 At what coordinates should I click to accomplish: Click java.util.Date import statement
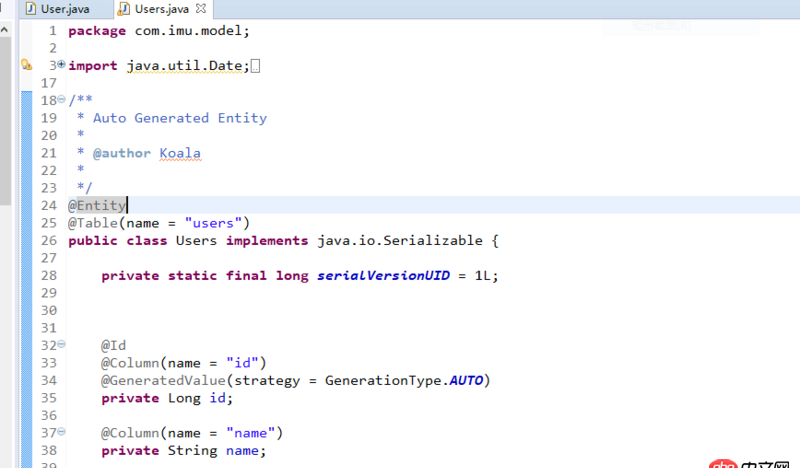click(184, 66)
